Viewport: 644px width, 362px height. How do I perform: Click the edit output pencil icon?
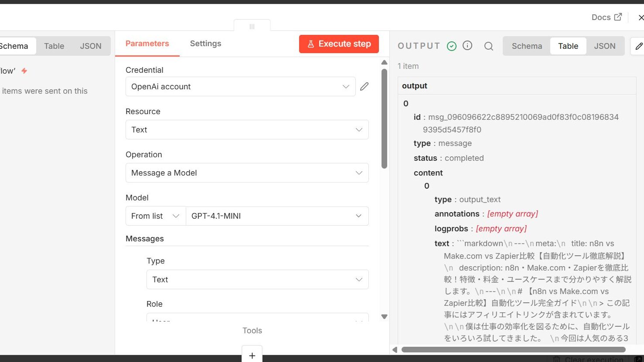click(639, 46)
